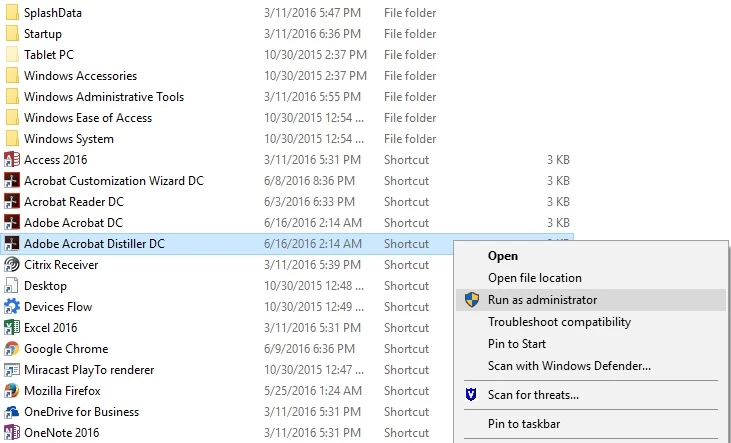731x443 pixels.
Task: Select the Google Chrome name
Action: tap(66, 349)
